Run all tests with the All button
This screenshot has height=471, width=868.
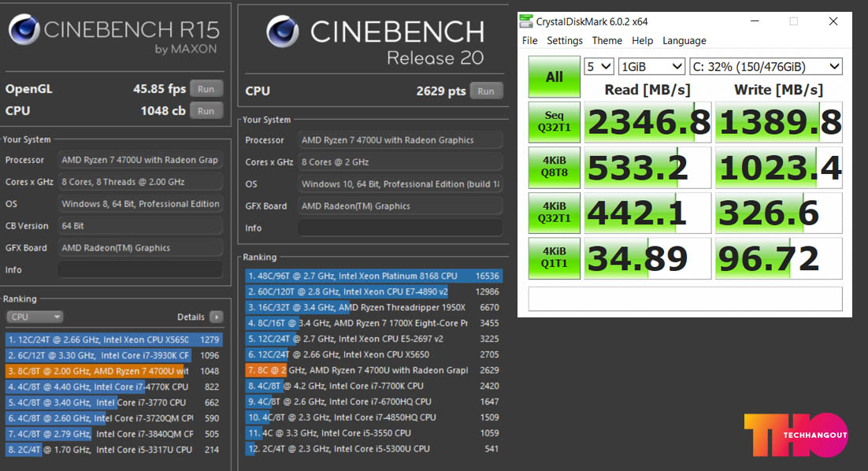pos(555,77)
